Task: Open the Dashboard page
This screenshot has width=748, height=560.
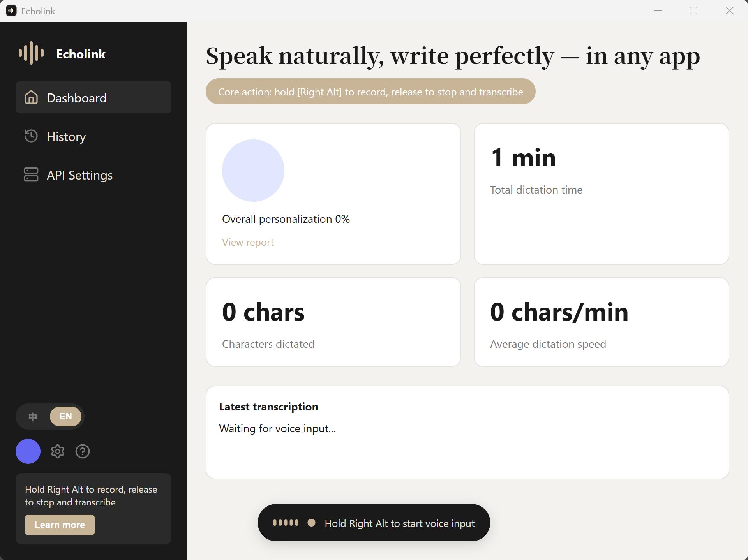Action: click(93, 97)
